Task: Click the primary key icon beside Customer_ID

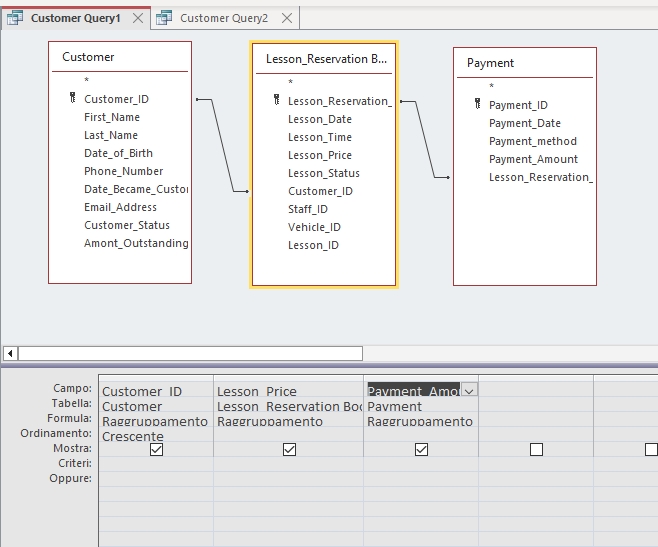Action: tap(73, 98)
